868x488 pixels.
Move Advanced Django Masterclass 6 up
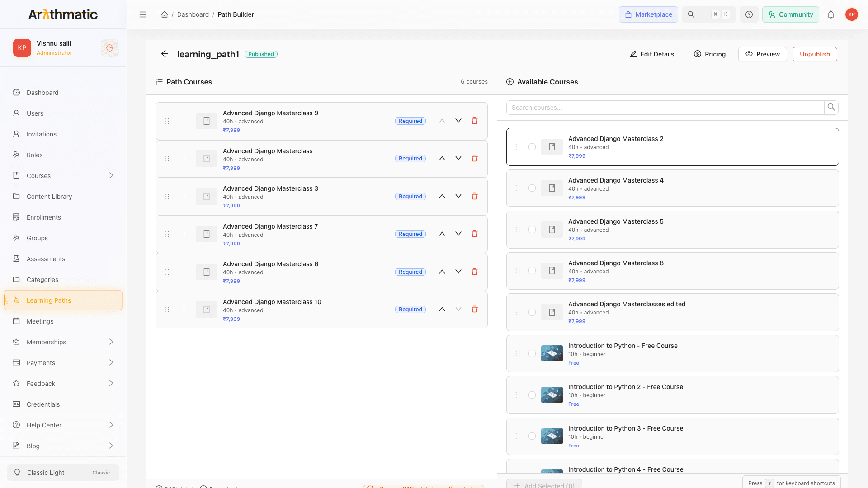point(442,272)
